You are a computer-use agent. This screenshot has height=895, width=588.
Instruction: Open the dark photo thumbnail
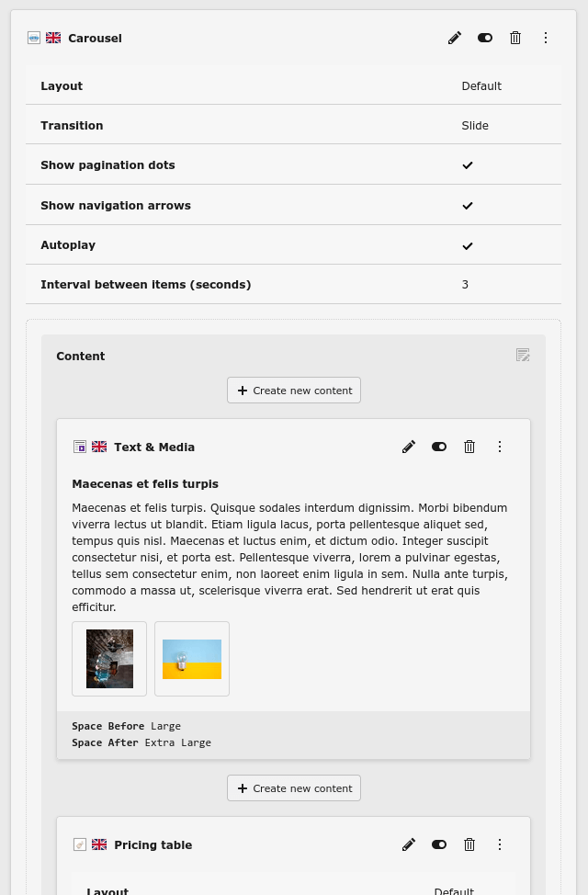[x=109, y=659]
